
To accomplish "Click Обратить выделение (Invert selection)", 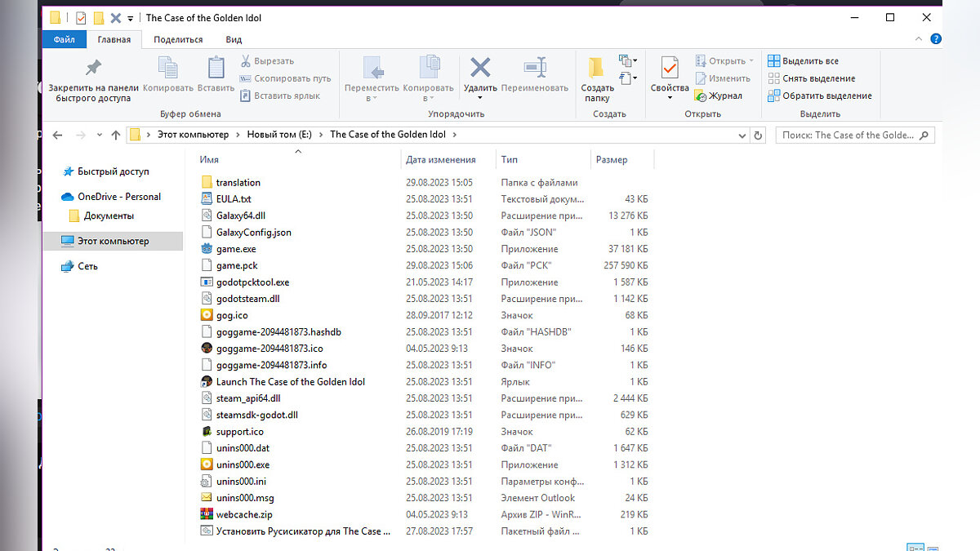I will (x=819, y=96).
